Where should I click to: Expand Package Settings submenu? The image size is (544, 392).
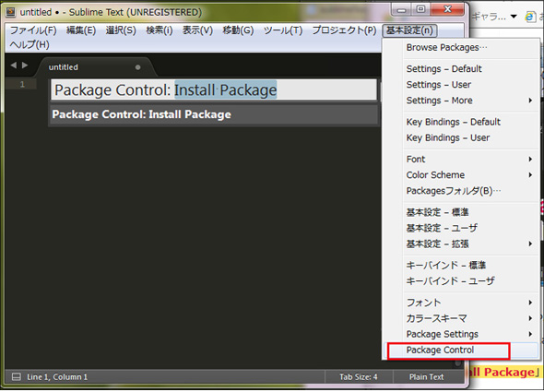point(461,334)
